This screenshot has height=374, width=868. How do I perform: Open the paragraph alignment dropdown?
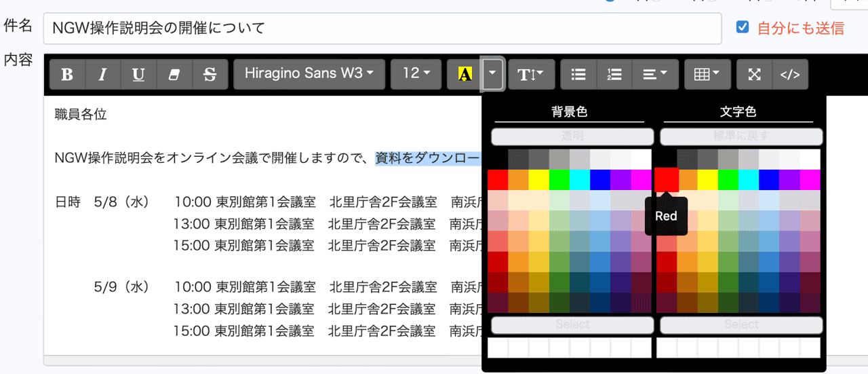coord(654,75)
